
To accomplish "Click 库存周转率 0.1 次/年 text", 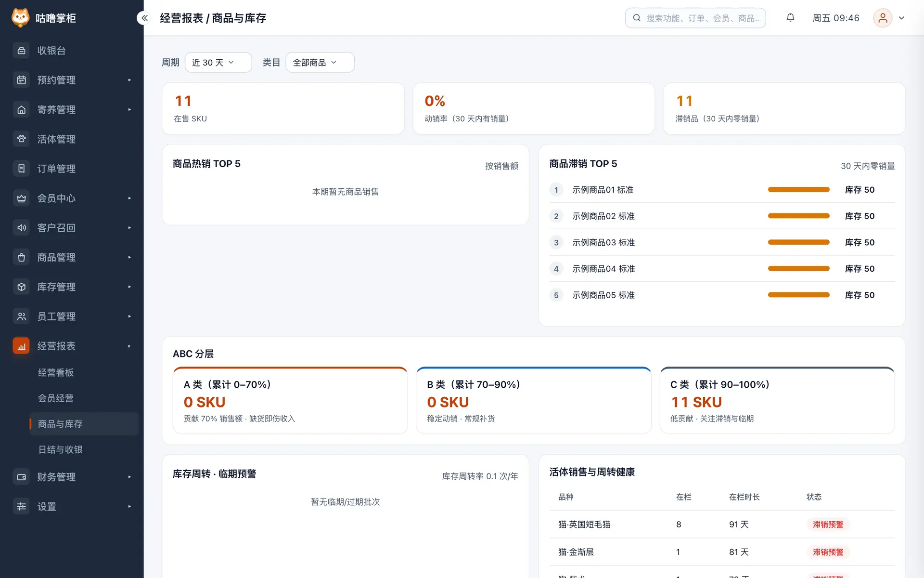I will click(x=480, y=476).
